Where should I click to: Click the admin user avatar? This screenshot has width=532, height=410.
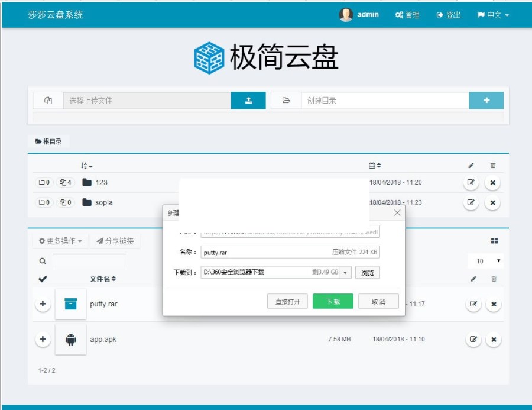click(x=346, y=15)
